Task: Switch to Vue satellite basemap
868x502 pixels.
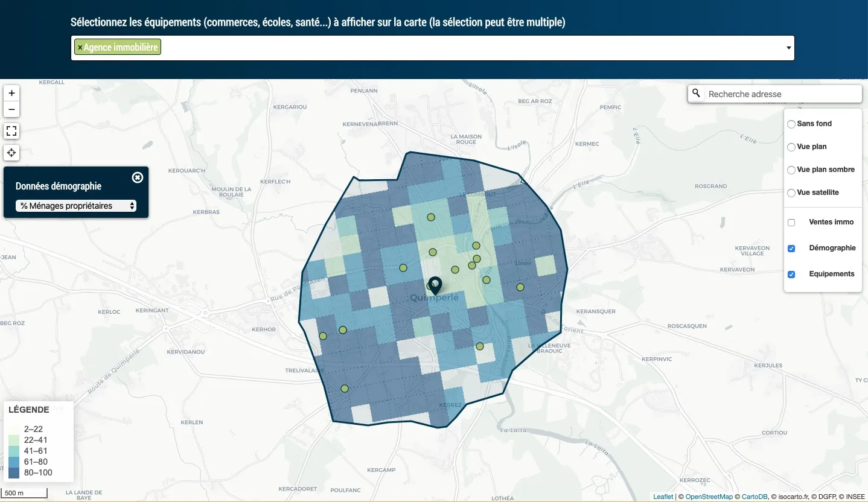Action: tap(791, 193)
